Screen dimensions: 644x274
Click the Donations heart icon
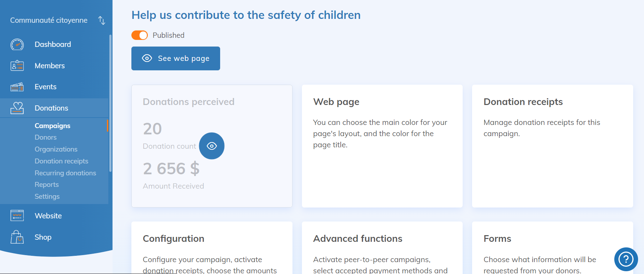(x=17, y=108)
